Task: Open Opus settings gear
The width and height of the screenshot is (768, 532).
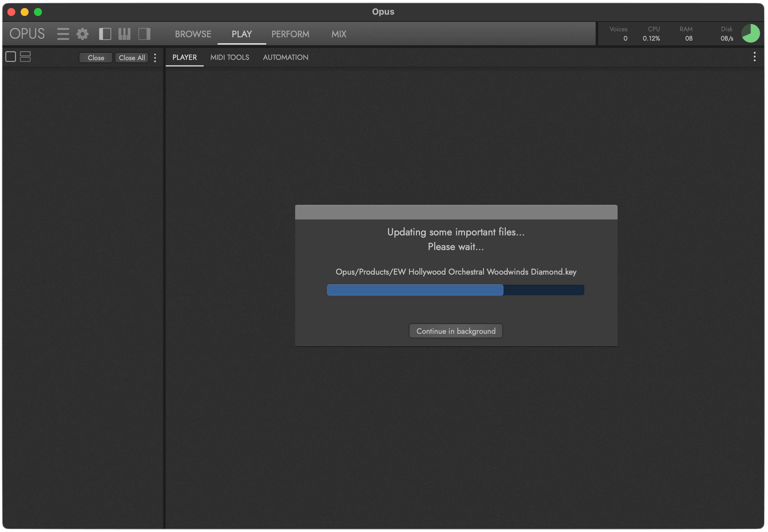Action: point(82,34)
